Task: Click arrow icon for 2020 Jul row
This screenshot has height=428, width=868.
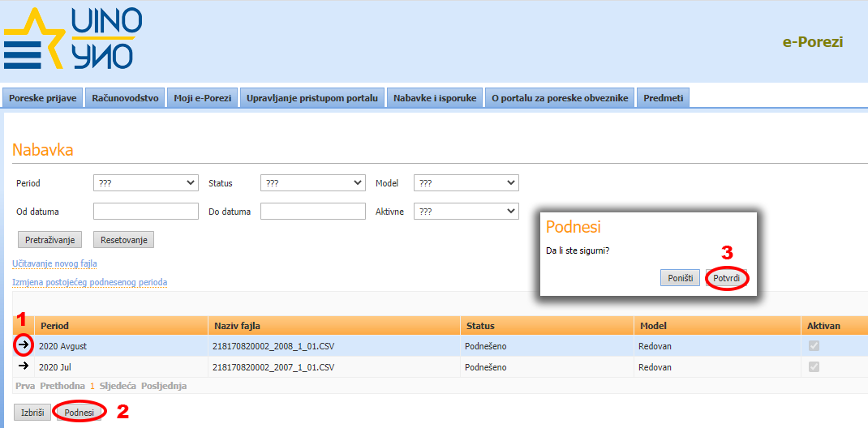Action: (24, 366)
